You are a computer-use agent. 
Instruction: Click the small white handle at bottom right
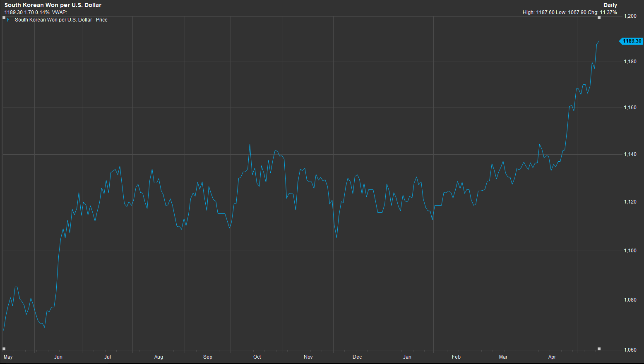[599, 350]
